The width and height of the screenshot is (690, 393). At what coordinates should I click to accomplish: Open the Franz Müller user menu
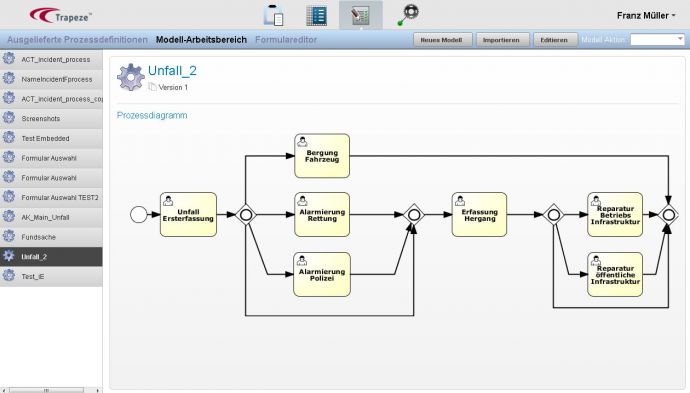(646, 15)
